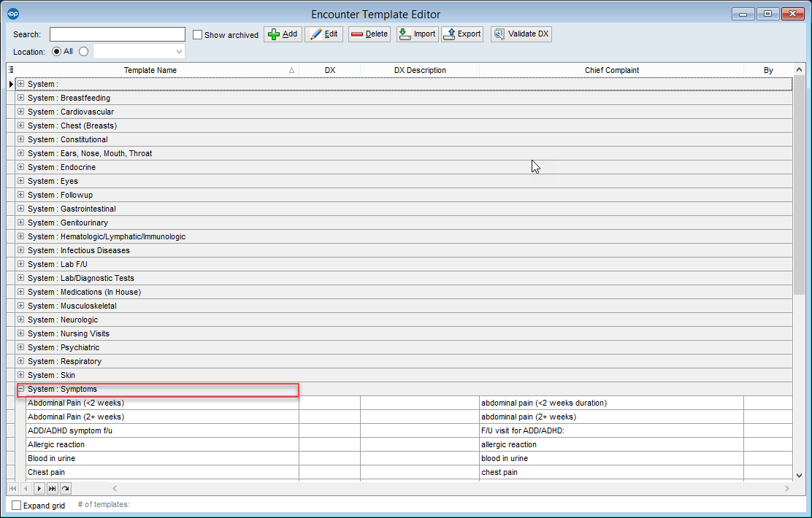Viewport: 812px width, 518px height.
Task: Click the horizontal scrollbar left arrow
Action: pos(115,488)
